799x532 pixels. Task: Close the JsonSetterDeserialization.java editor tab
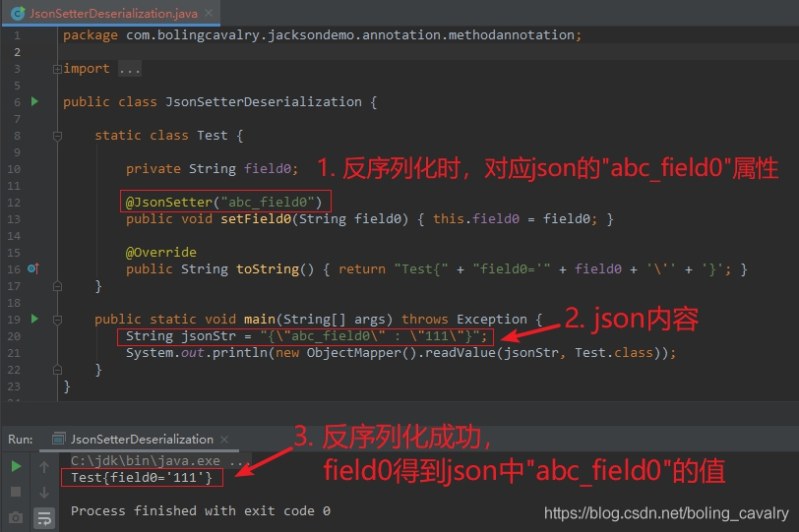pyautogui.click(x=209, y=13)
